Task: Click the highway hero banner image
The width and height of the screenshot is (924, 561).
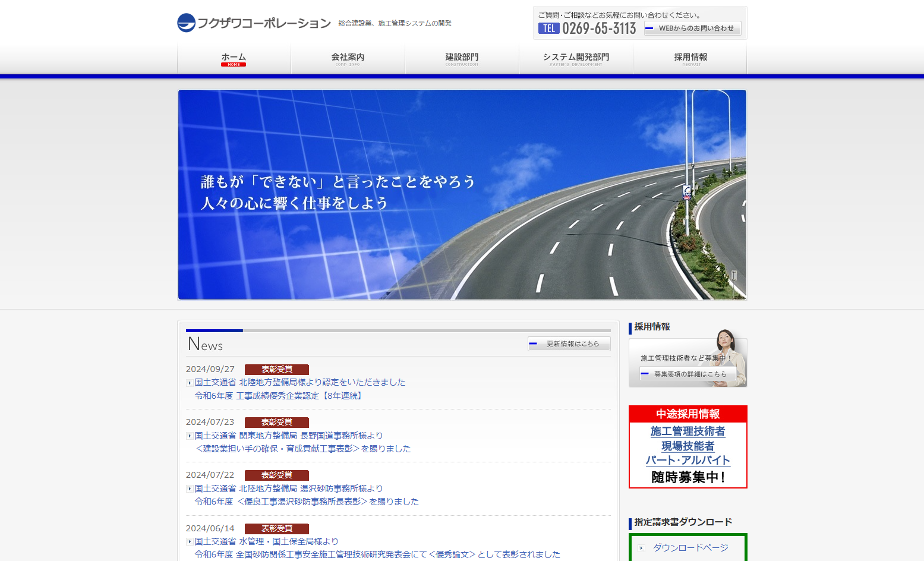Action: point(462,195)
